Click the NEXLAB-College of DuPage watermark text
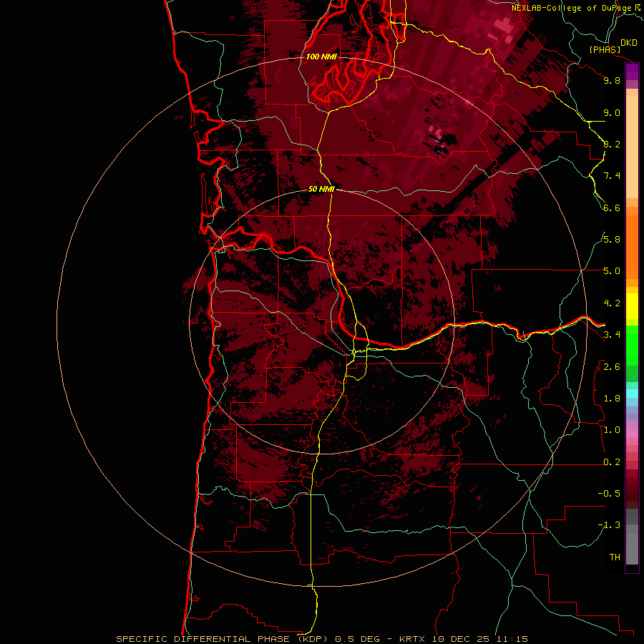This screenshot has height=644, width=644. [x=572, y=8]
